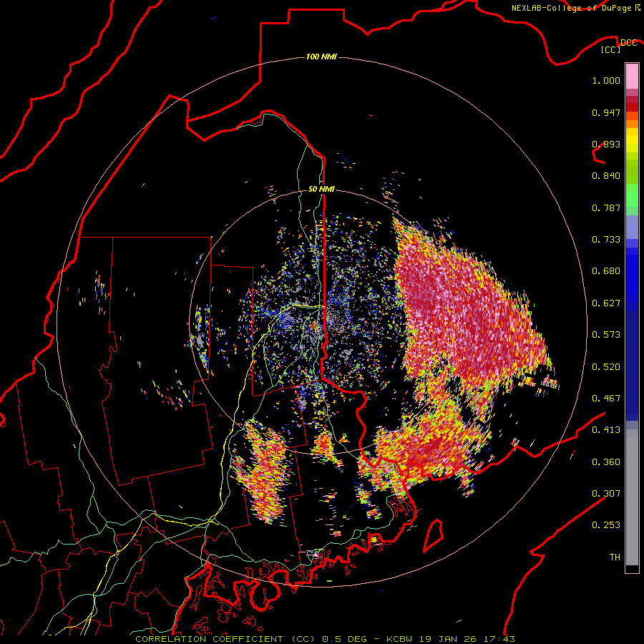Click the TH threshold label
The image size is (644, 644).
click(615, 557)
